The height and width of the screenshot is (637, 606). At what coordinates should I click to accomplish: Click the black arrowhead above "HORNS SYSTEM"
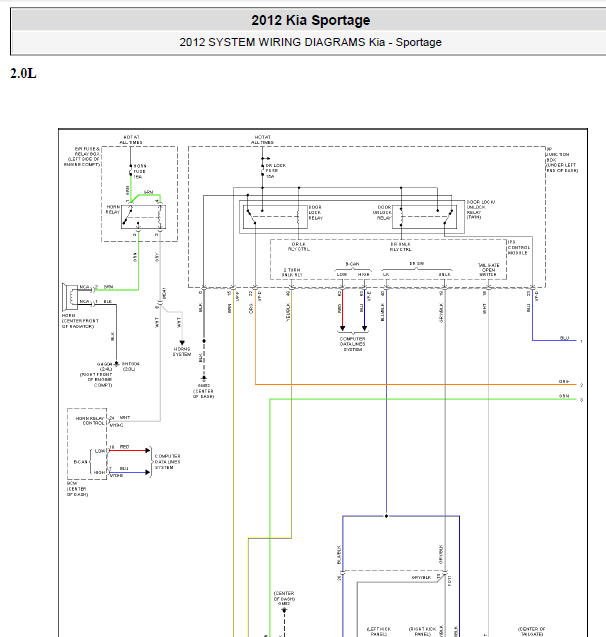[182, 343]
